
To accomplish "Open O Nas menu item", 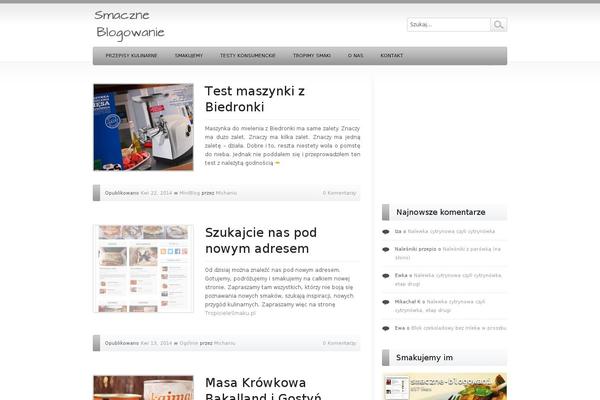I will coord(355,56).
